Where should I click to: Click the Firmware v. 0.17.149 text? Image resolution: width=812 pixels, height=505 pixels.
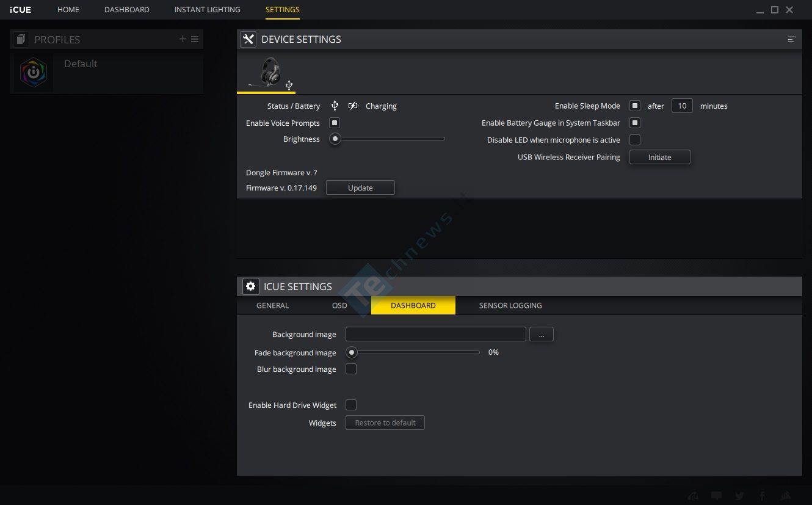(281, 187)
